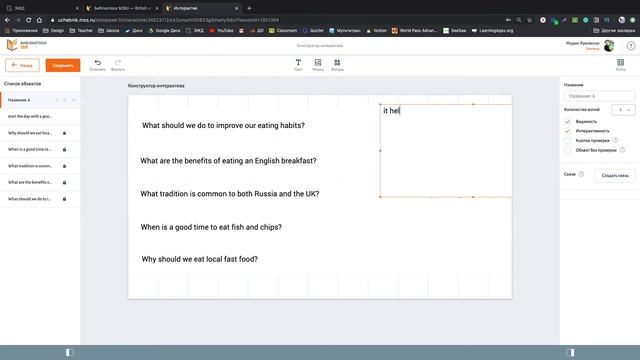Screen dimensions: 640x360
Task: Open the Teacher bookmarks folder
Action: [81, 31]
